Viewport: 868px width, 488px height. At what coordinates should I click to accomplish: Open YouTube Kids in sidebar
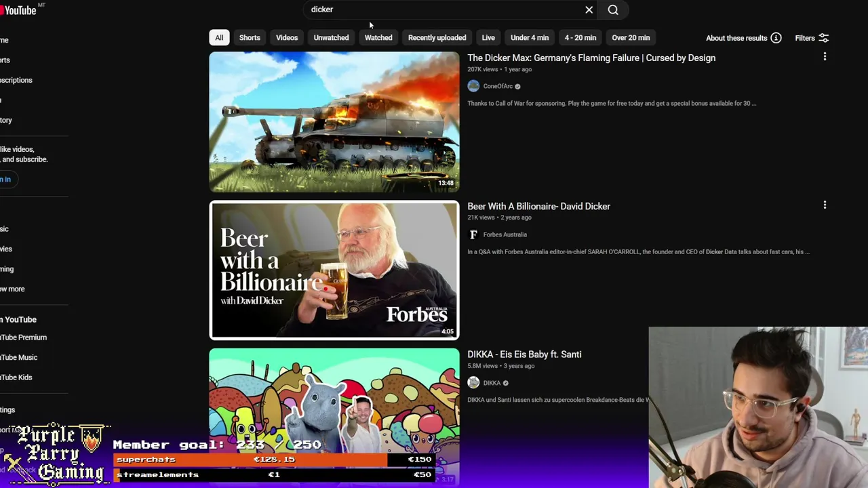(x=16, y=378)
